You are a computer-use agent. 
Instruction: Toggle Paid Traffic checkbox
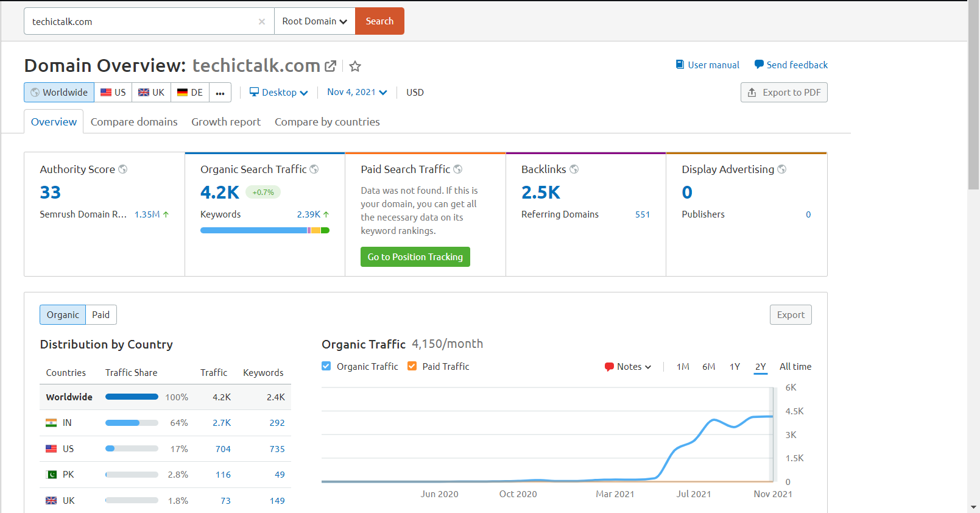[x=412, y=366]
